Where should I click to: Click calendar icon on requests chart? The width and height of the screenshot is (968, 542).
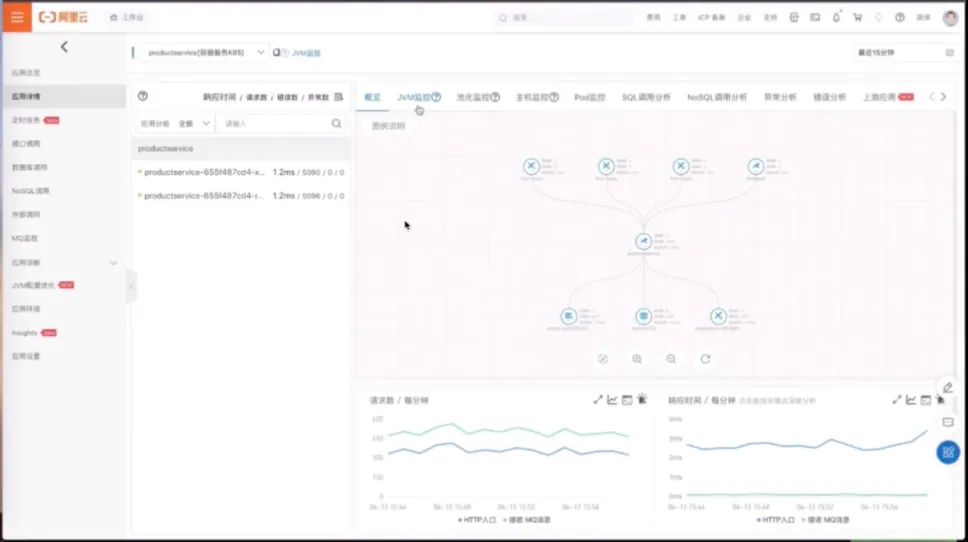tap(627, 400)
